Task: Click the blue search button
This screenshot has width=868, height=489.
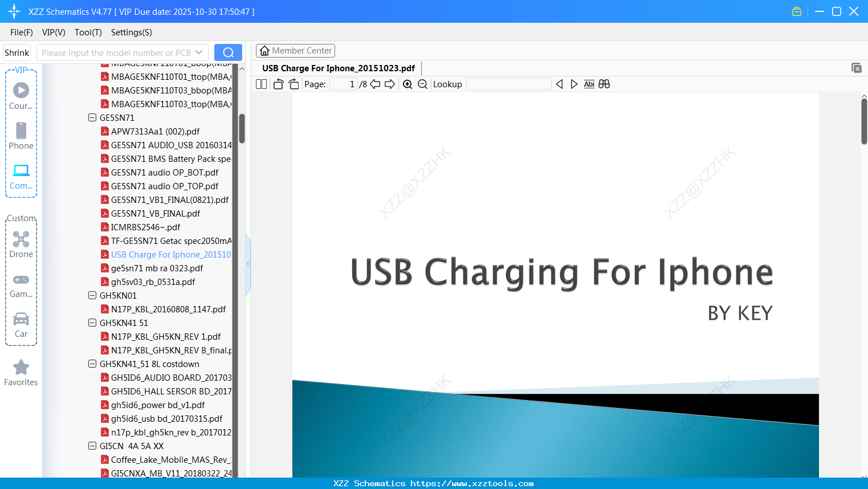Action: (x=228, y=52)
